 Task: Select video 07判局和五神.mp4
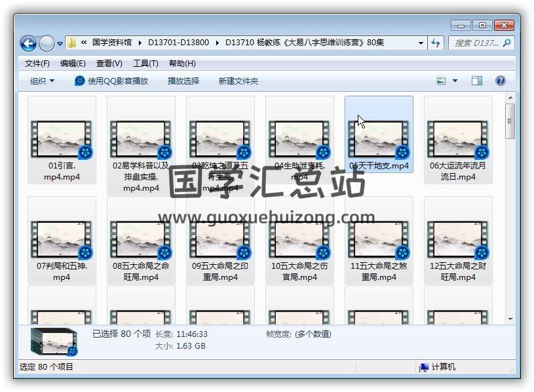tap(62, 241)
